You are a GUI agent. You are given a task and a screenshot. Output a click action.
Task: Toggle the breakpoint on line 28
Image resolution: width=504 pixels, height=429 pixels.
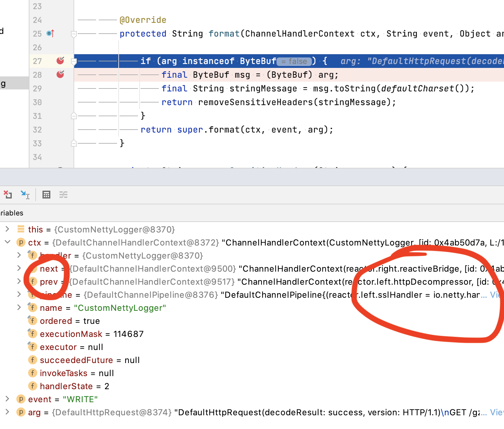click(x=60, y=74)
